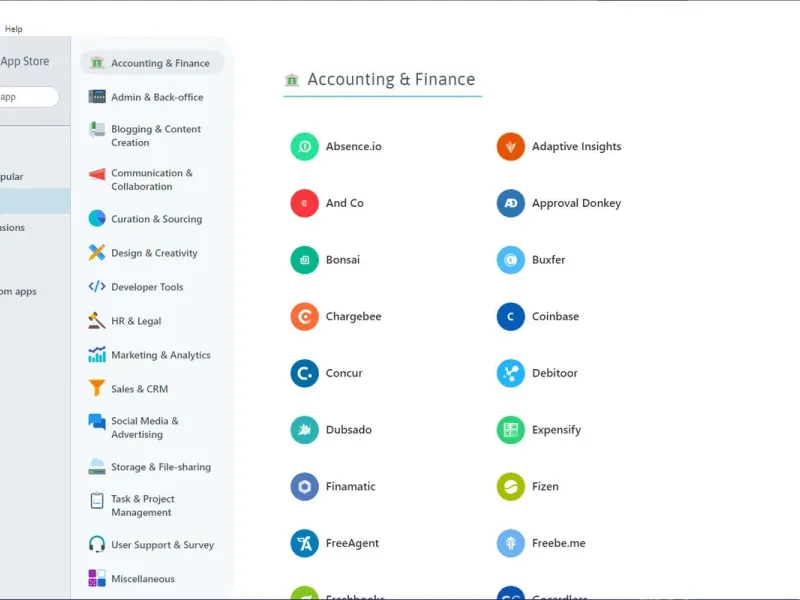This screenshot has width=800, height=600.
Task: Click the User Support & Survey headset icon
Action: pos(96,544)
